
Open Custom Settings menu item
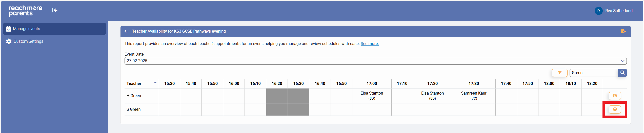(x=28, y=41)
